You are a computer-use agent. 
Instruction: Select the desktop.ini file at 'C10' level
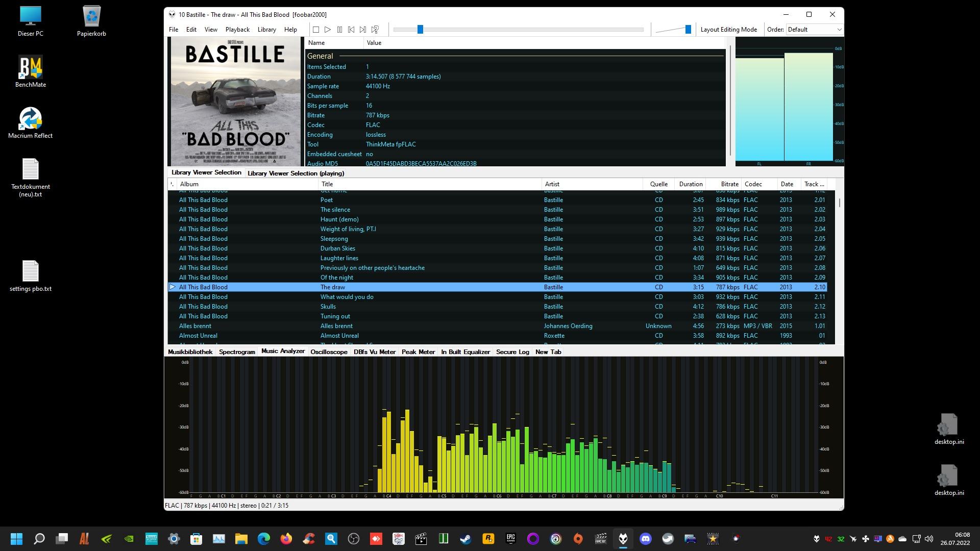tap(949, 480)
